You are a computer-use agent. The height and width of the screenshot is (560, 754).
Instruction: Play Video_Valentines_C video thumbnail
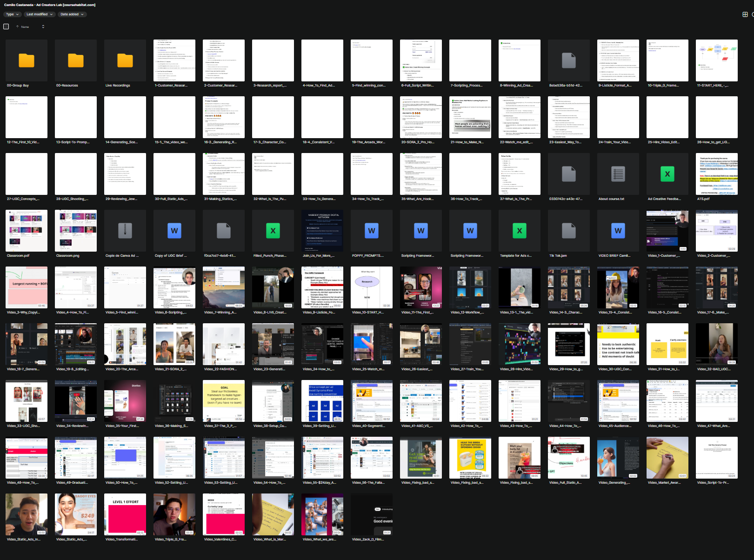tap(224, 514)
